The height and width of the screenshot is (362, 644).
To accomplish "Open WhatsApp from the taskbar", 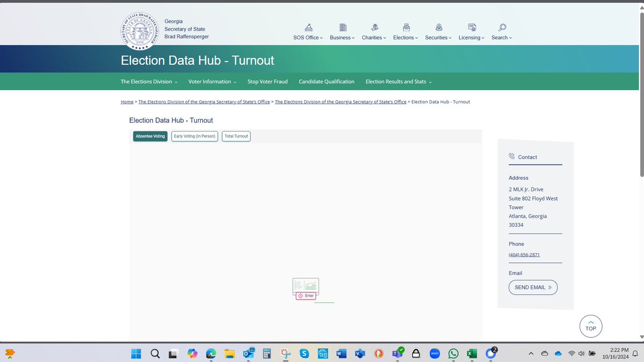I will point(453,353).
